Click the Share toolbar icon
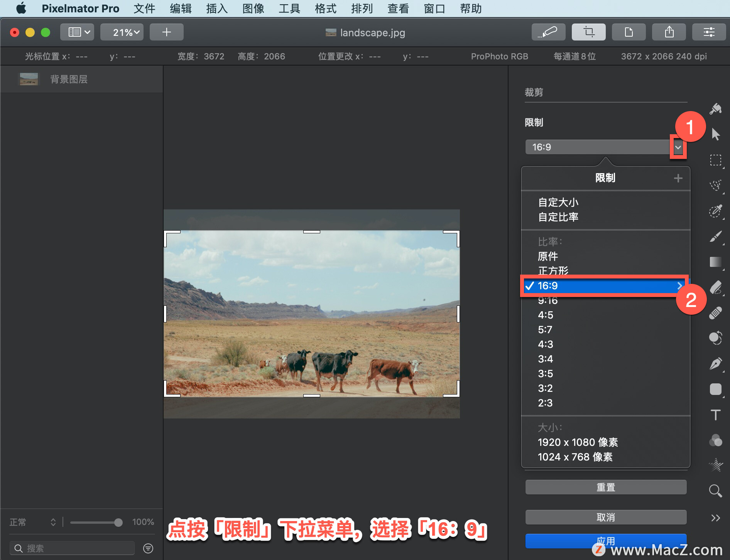The image size is (730, 560). tap(669, 32)
